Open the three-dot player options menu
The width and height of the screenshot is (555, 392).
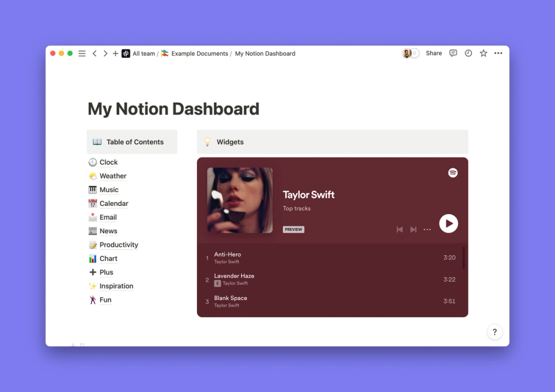(x=427, y=229)
